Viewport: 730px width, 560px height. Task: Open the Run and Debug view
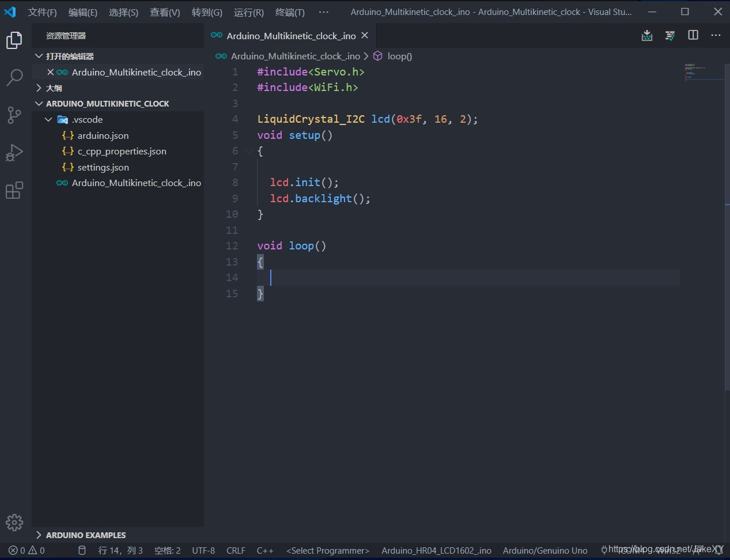click(x=14, y=153)
